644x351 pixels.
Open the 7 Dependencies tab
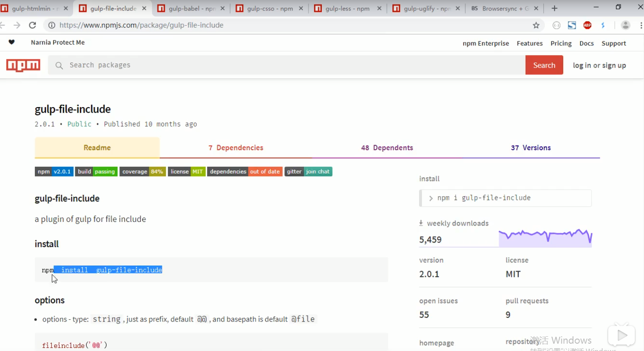click(236, 148)
